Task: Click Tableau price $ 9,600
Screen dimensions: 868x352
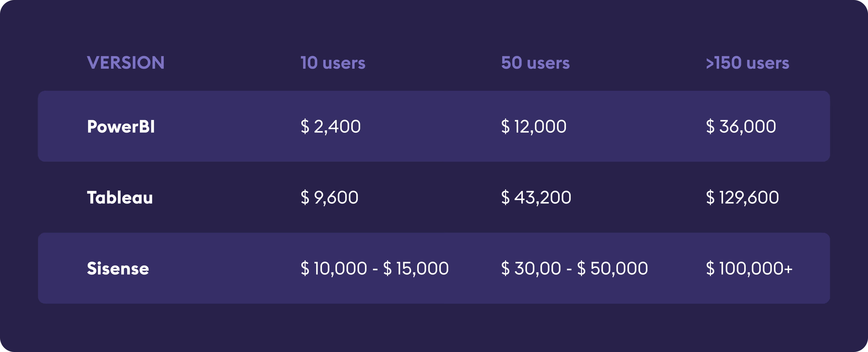Action: click(x=329, y=197)
